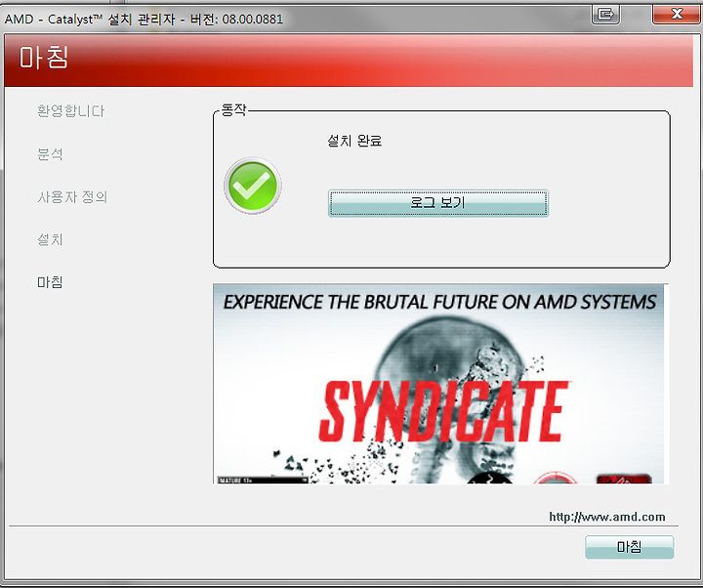The width and height of the screenshot is (703, 588).
Task: Select the active 마침 step in sidebar
Action: tap(50, 281)
